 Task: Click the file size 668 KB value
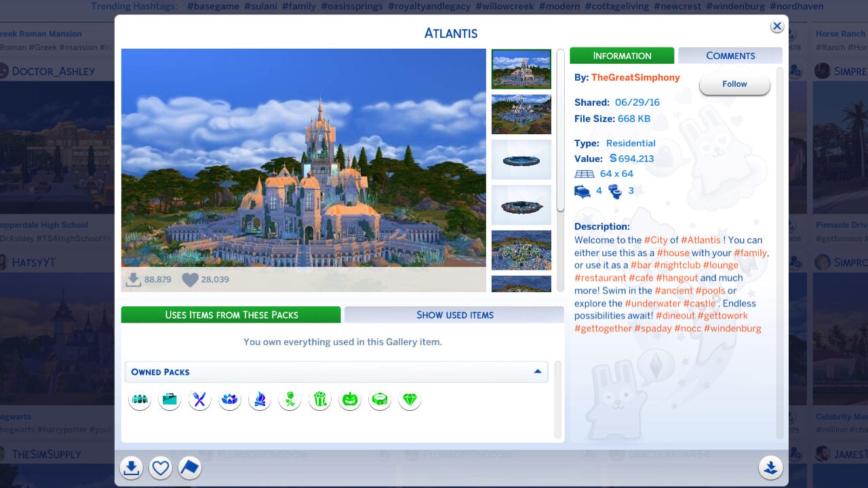pyautogui.click(x=634, y=119)
